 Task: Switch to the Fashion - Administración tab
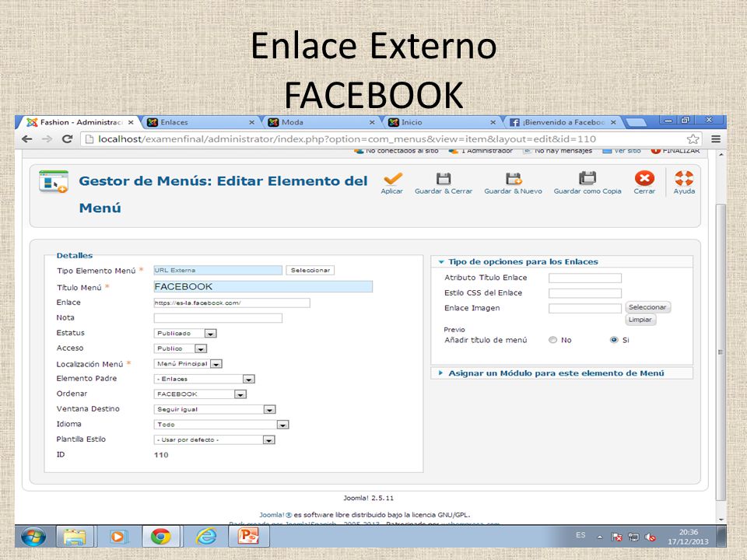79,122
